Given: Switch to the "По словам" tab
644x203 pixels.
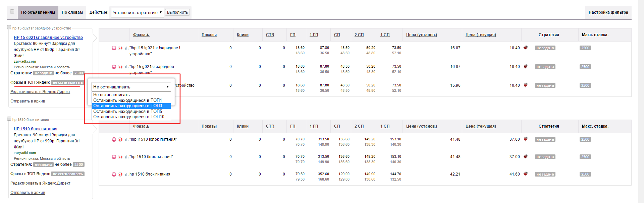Looking at the screenshot, I should [x=72, y=12].
